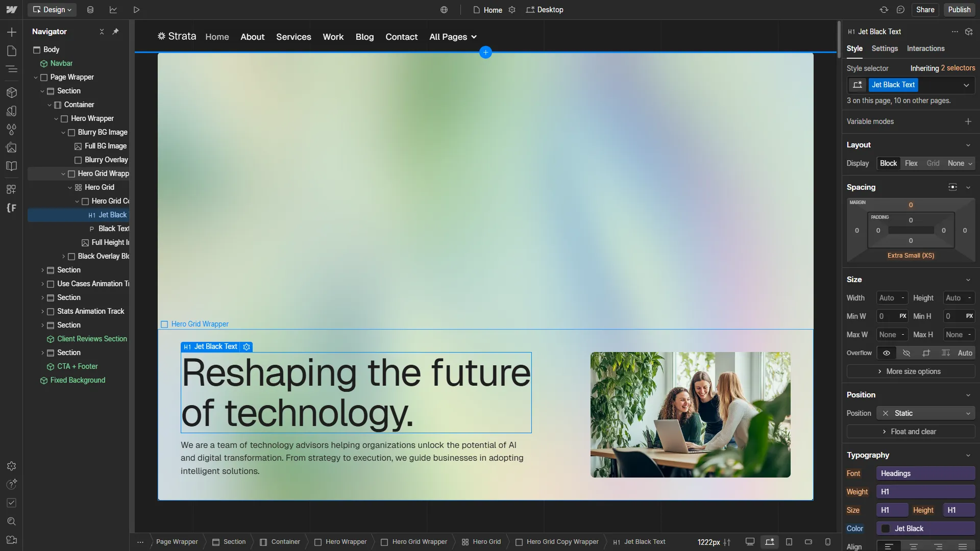
Task: Switch Display to Flex
Action: click(911, 163)
